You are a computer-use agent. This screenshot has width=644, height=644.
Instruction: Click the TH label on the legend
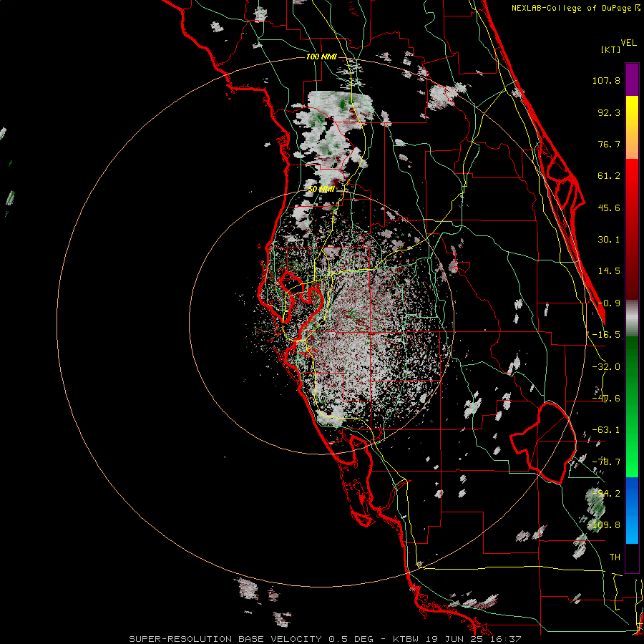(x=615, y=557)
